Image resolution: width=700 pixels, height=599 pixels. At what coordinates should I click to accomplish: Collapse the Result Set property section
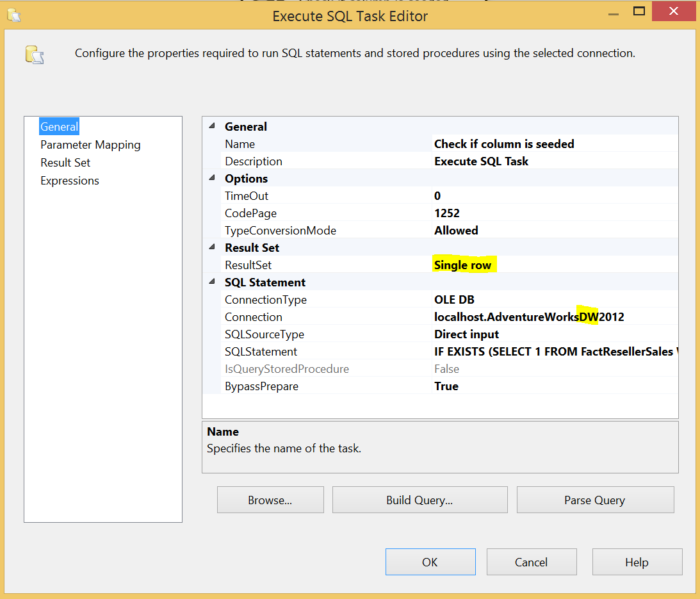point(212,247)
